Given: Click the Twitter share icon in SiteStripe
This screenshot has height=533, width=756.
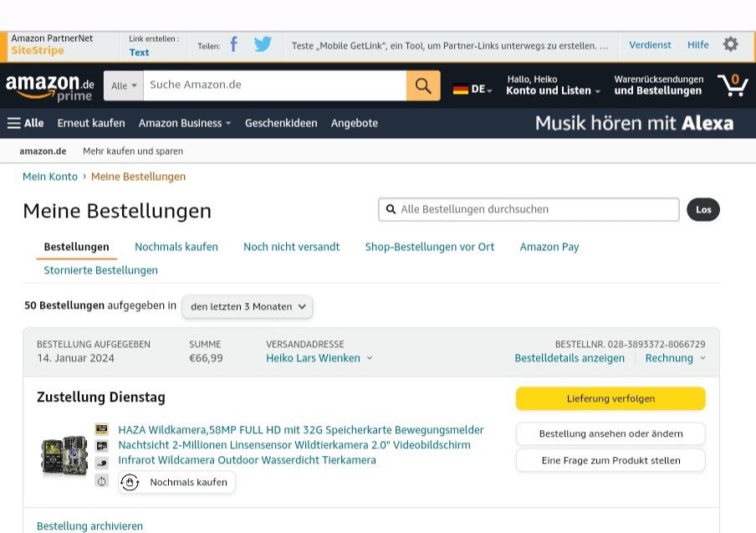Looking at the screenshot, I should pos(263,45).
